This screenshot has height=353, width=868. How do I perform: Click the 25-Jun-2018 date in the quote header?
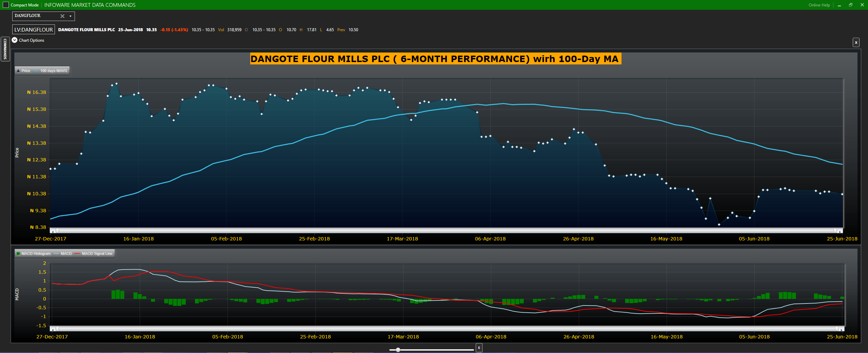(x=131, y=30)
